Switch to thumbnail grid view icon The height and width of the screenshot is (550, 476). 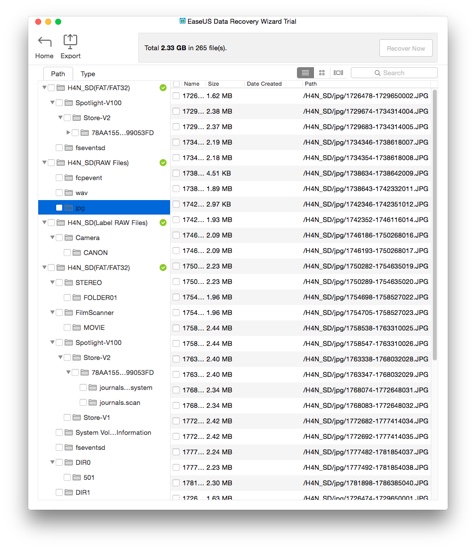point(322,73)
